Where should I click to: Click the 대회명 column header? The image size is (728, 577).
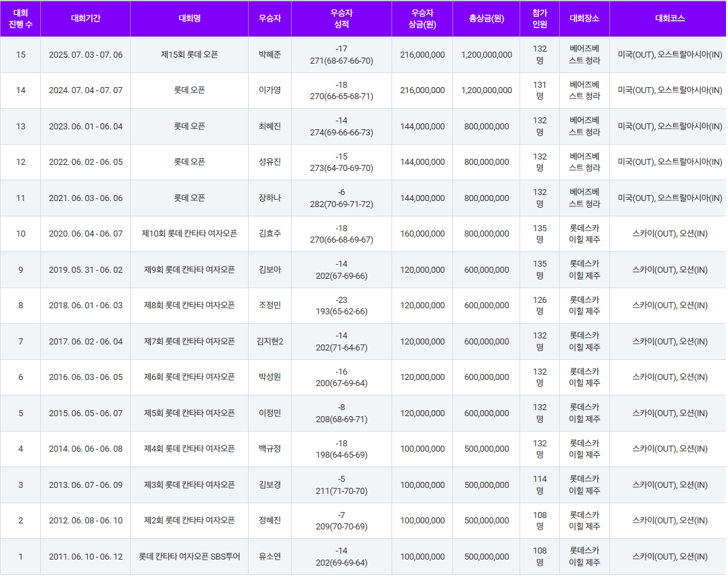[x=190, y=19]
